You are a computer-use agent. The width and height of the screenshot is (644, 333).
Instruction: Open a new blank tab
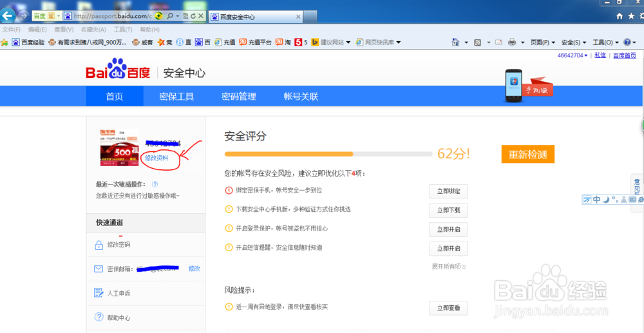point(310,17)
